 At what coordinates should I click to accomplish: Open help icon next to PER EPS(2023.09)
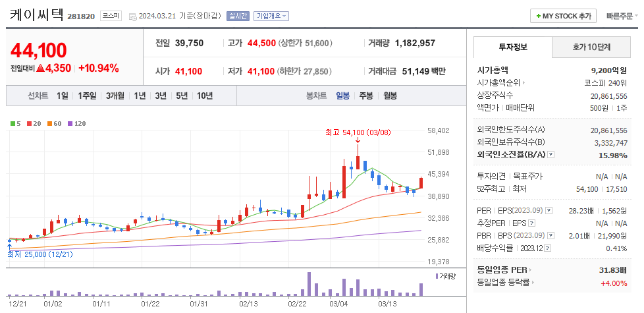pos(550,211)
